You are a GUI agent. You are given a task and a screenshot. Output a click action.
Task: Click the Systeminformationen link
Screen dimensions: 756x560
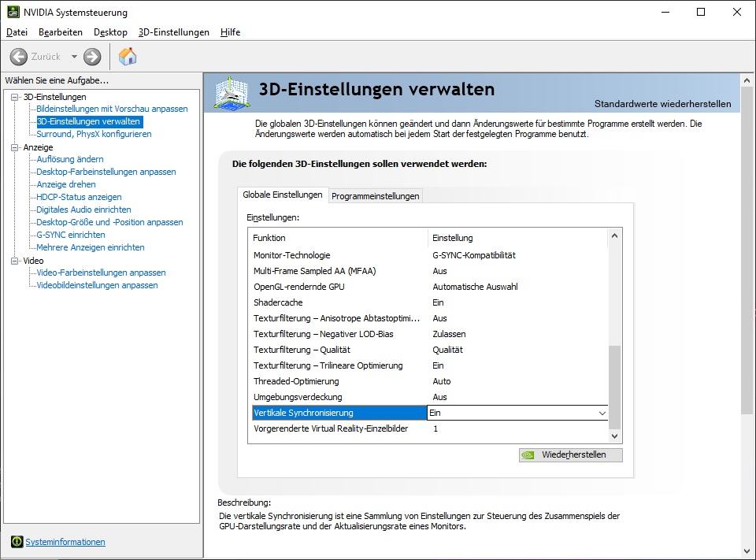[65, 542]
